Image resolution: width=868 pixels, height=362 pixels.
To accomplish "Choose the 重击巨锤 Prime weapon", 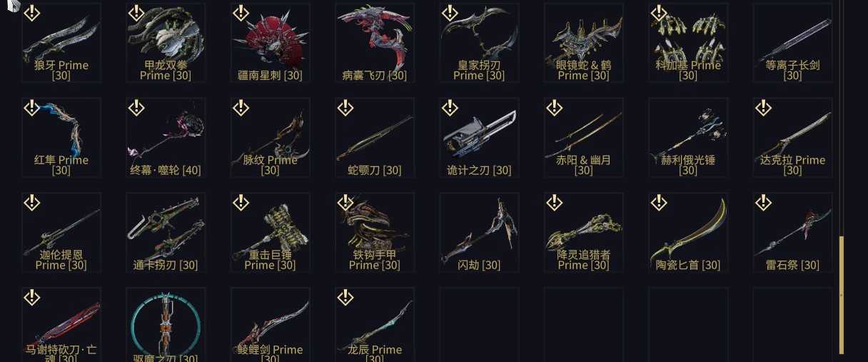I will [x=271, y=232].
